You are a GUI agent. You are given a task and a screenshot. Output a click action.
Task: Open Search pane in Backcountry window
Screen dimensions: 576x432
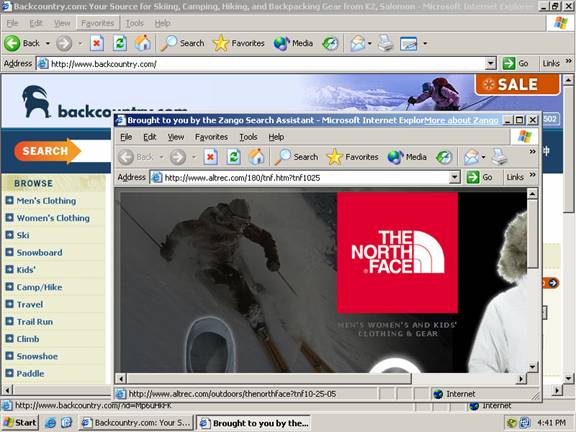coord(183,43)
